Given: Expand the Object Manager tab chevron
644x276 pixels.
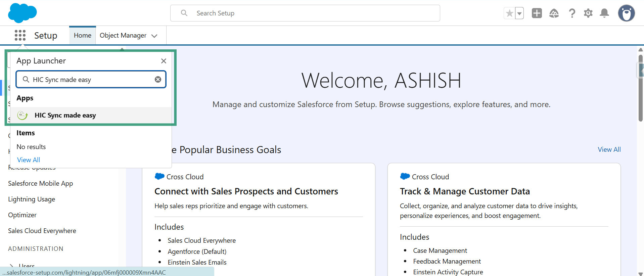Looking at the screenshot, I should 154,36.
